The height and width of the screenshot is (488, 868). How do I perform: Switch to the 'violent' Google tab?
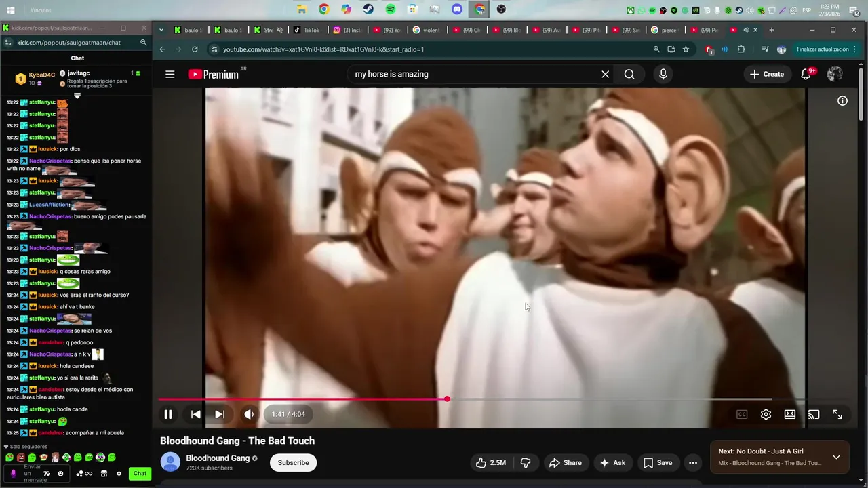(429, 30)
